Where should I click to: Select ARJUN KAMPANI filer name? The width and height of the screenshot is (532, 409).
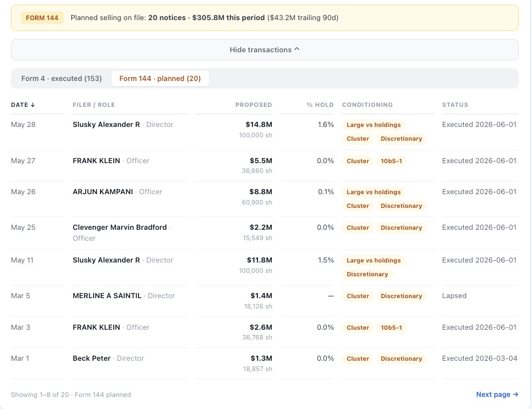[x=103, y=192]
